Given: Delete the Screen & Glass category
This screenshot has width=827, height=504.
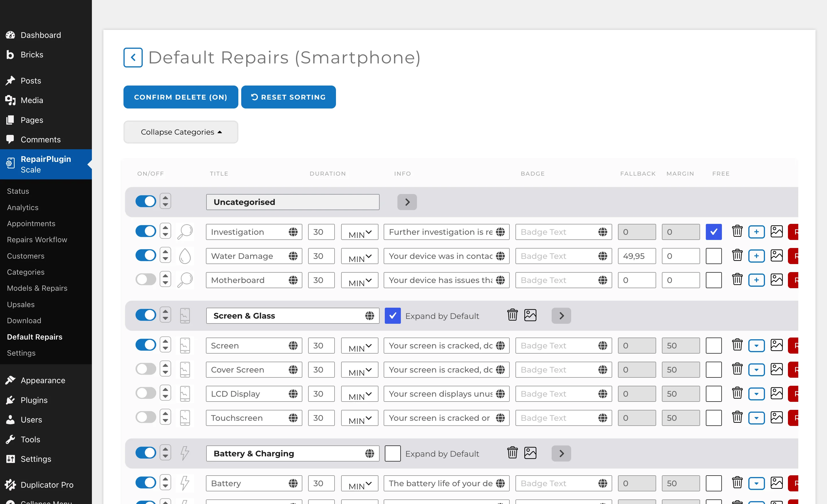Looking at the screenshot, I should click(513, 315).
